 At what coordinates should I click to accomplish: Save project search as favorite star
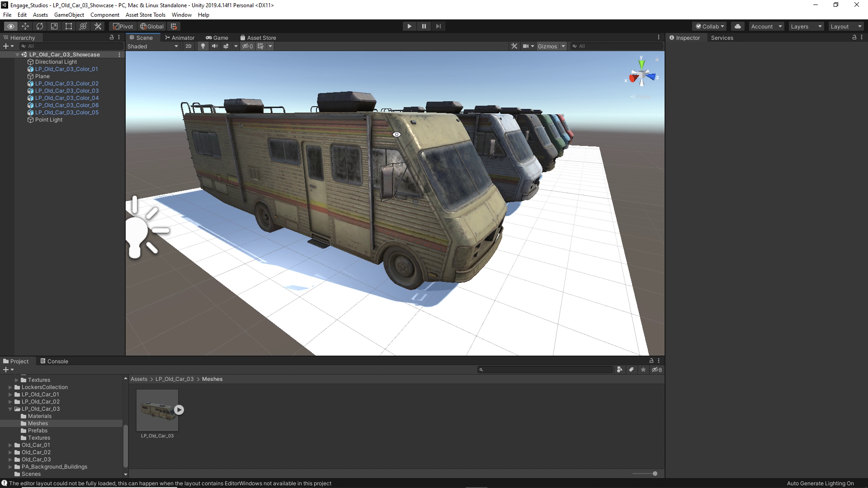(643, 370)
